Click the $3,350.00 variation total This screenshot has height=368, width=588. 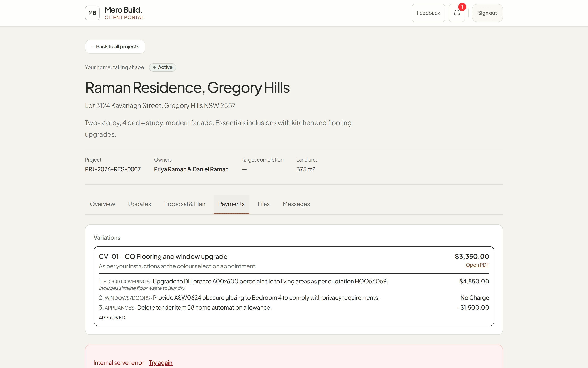[x=472, y=256]
